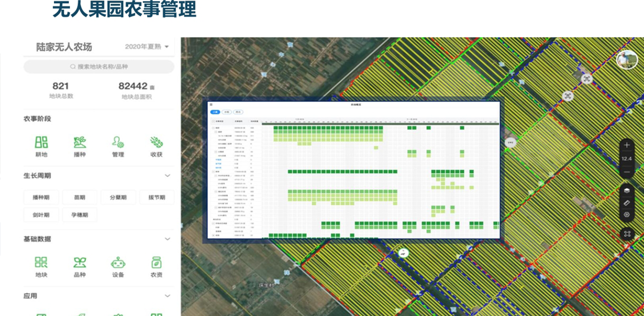
Task: Collapse the 生长周期 section chevron
Action: (x=167, y=176)
